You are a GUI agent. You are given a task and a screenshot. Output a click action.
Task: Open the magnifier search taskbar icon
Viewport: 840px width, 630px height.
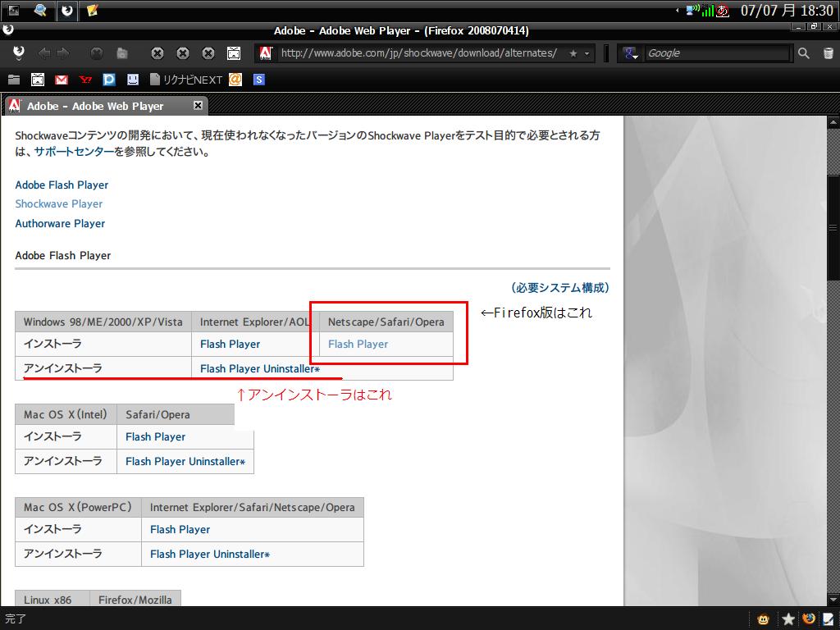[40, 10]
